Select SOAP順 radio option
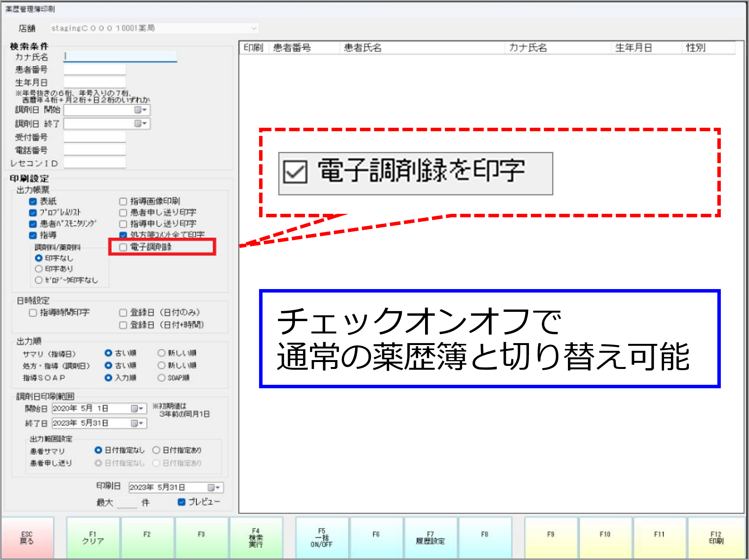The image size is (749, 560). [x=161, y=378]
